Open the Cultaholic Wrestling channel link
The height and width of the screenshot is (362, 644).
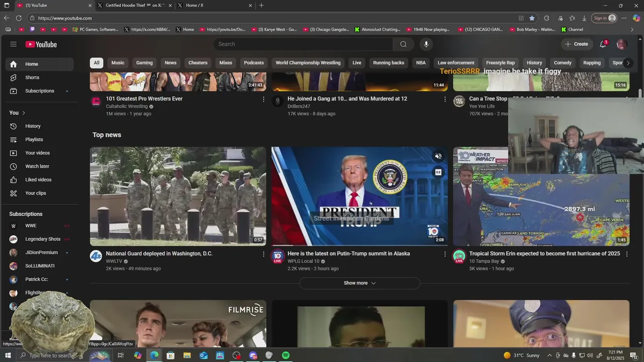pyautogui.click(x=127, y=107)
